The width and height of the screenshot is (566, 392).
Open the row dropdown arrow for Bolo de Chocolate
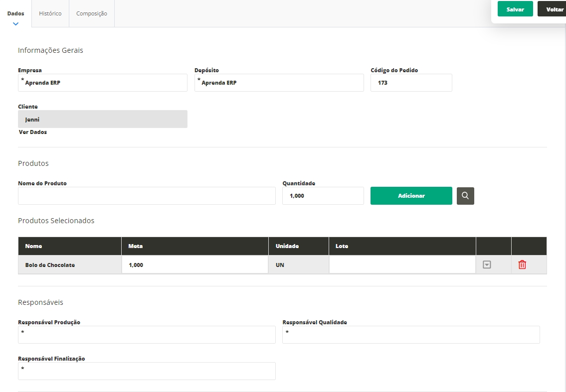pos(487,265)
